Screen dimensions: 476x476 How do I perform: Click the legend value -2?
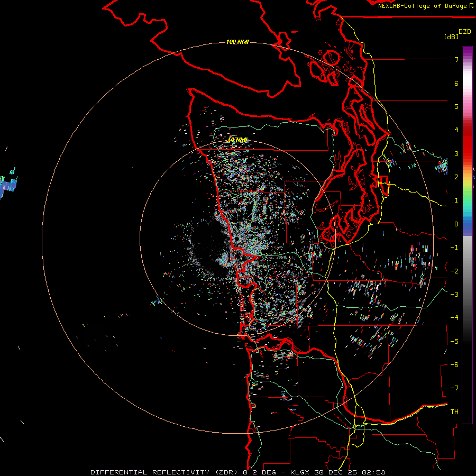coord(454,271)
